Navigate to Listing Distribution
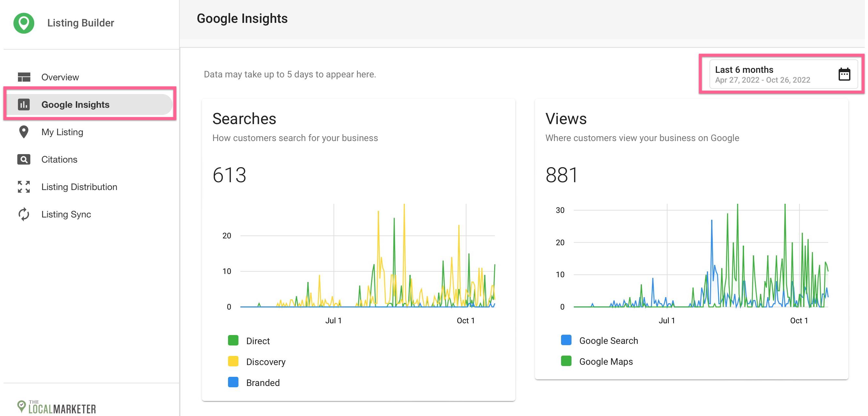The width and height of the screenshot is (868, 416). click(89, 186)
